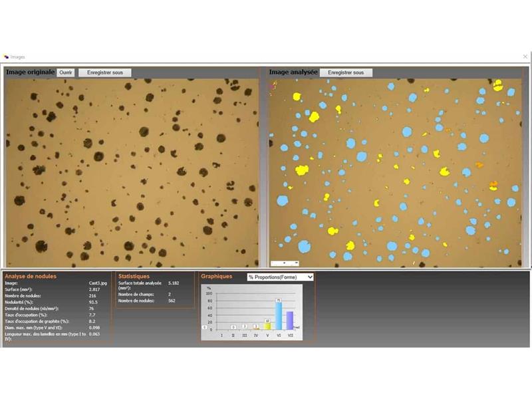
Task: Click the Graphiques section heading
Action: point(217,276)
